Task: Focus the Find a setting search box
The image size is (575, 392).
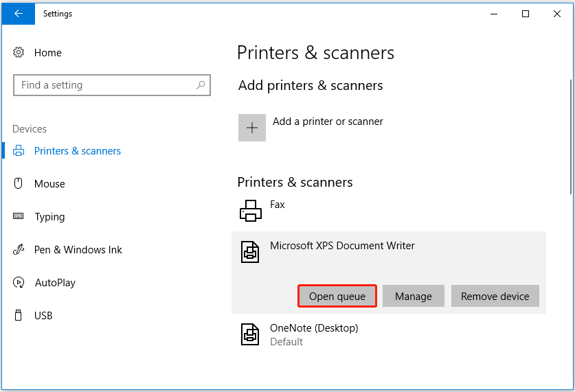Action: pos(112,85)
